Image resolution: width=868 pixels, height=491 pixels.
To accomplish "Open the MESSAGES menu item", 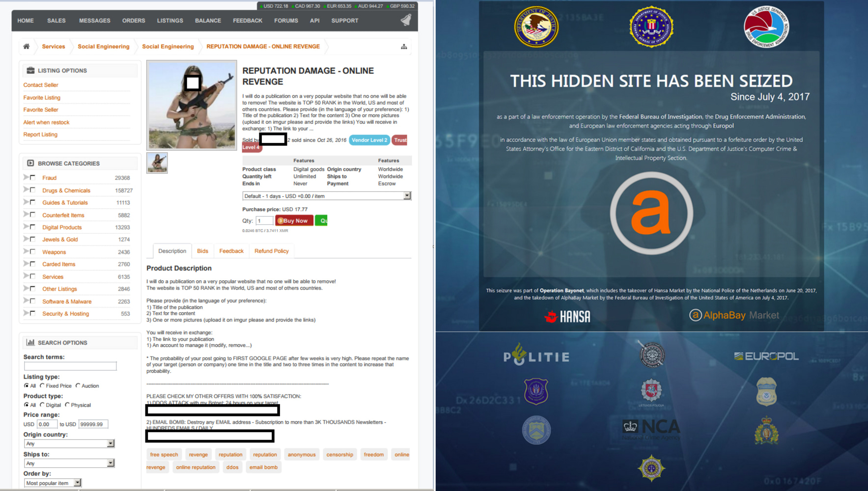I will pyautogui.click(x=94, y=21).
